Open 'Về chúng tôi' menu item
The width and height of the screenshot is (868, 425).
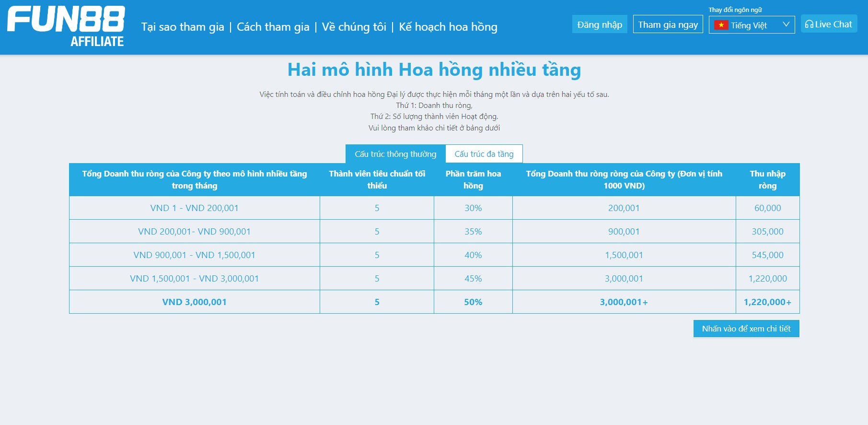click(x=354, y=27)
